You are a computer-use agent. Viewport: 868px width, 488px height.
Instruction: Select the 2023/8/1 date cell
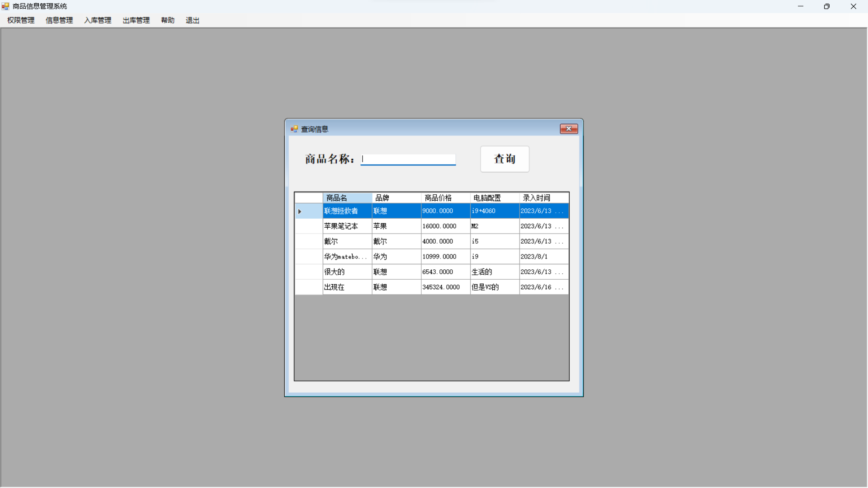(544, 257)
